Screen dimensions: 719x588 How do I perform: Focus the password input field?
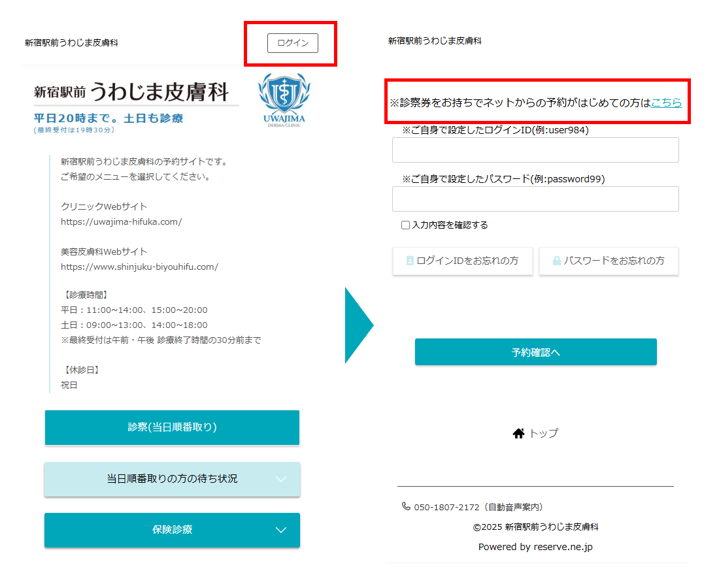535,199
